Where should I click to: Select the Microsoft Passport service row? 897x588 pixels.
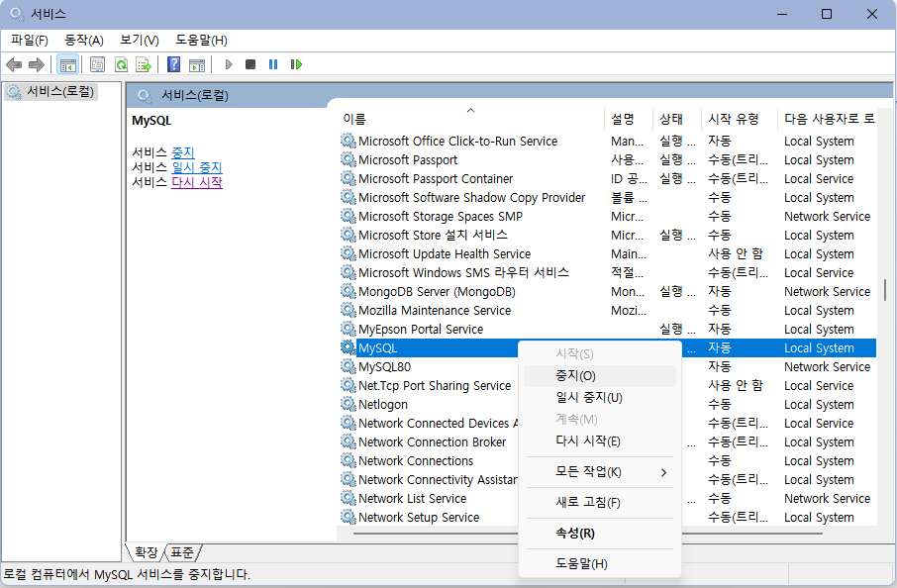607,159
